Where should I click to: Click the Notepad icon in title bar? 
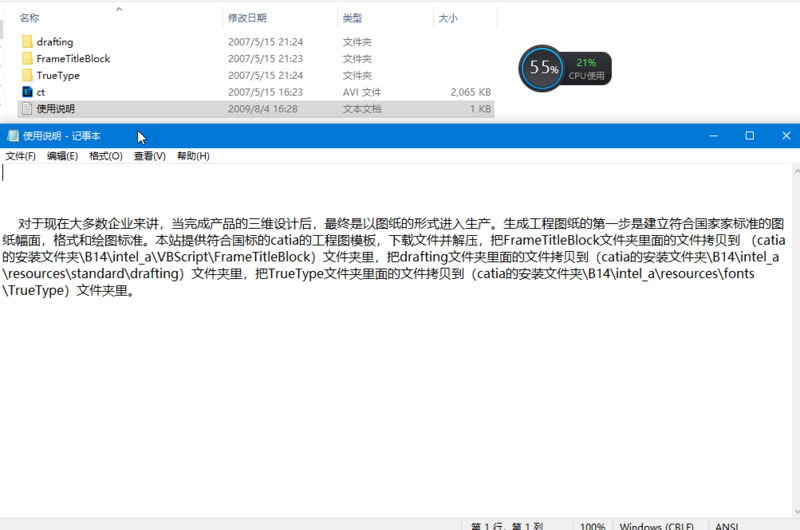tap(13, 136)
